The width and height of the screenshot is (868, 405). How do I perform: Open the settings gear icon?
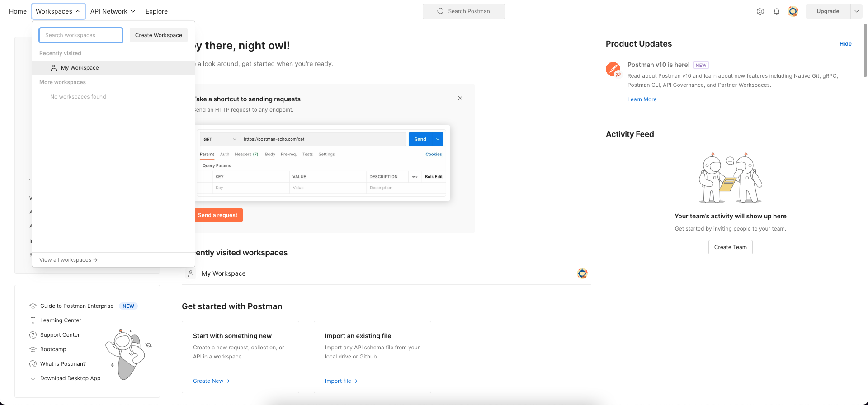[x=760, y=11]
